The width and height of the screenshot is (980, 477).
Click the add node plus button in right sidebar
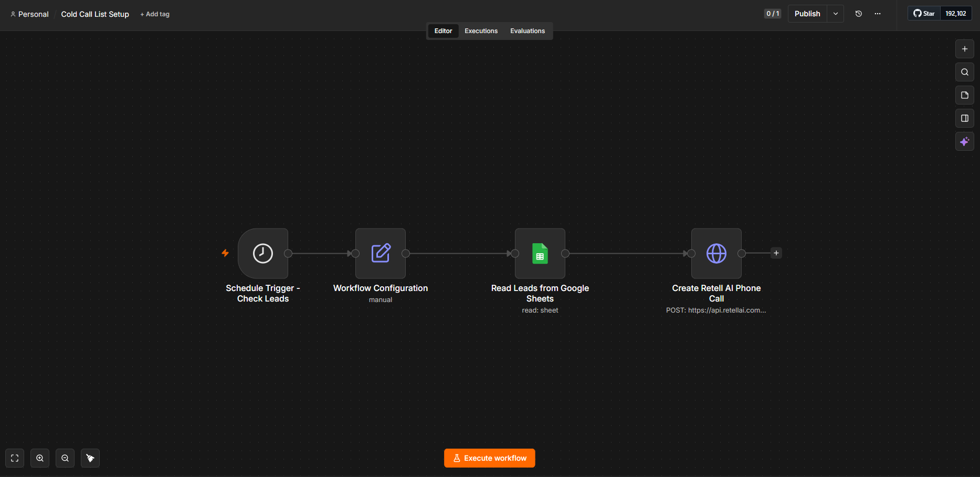click(x=965, y=49)
